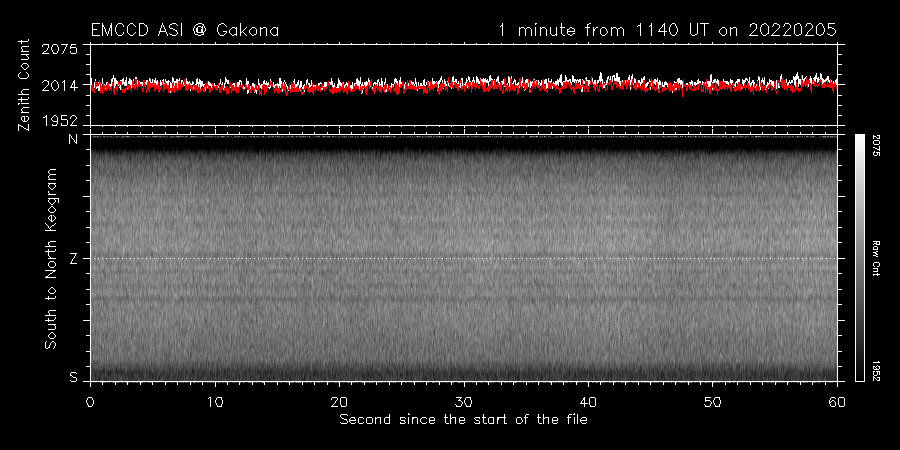Viewport: 900px width, 450px height.
Task: Click the header '1 minute from 1140 UT on 20220205'
Action: coord(667,30)
